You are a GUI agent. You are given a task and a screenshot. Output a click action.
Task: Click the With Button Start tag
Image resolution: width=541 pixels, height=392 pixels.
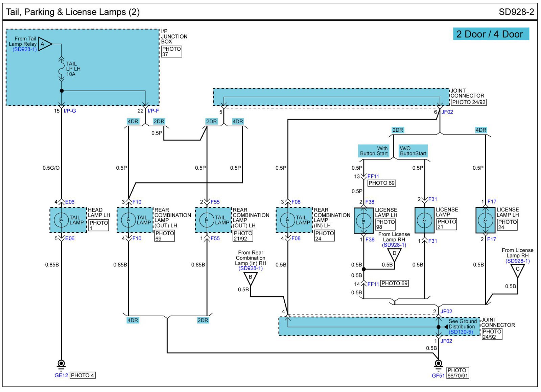pyautogui.click(x=374, y=151)
